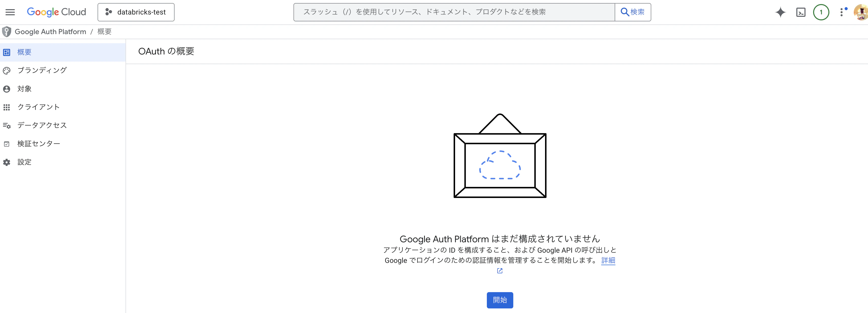This screenshot has width=868, height=313.
Task: Click the Google Auth Platform shield icon
Action: pos(6,32)
